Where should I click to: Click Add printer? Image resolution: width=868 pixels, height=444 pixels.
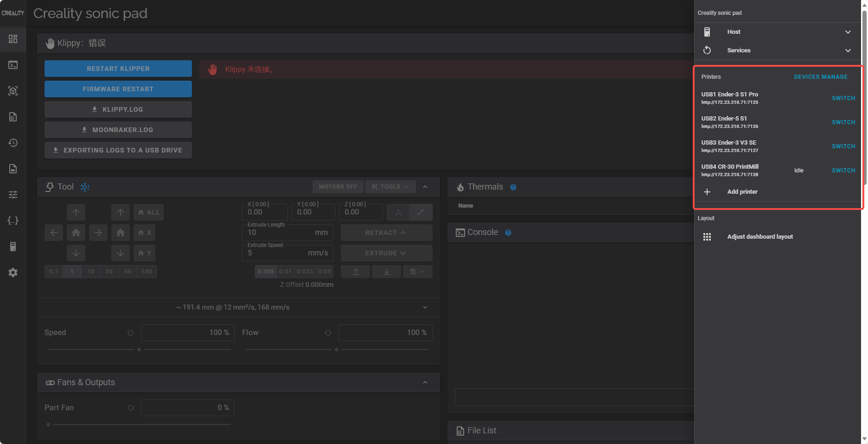point(778,192)
